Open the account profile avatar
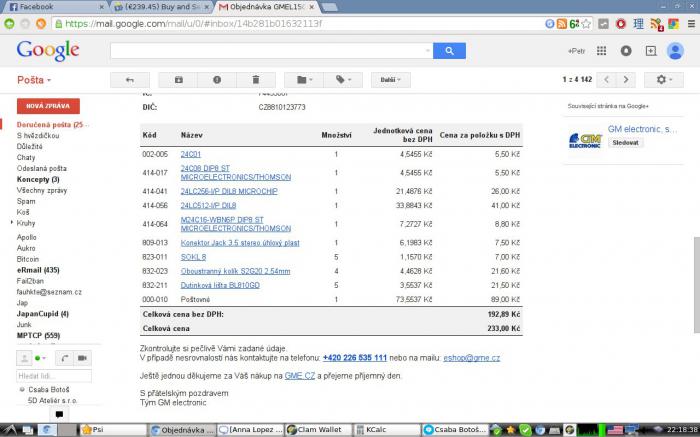Image resolution: width=700 pixels, height=437 pixels. coord(675,51)
